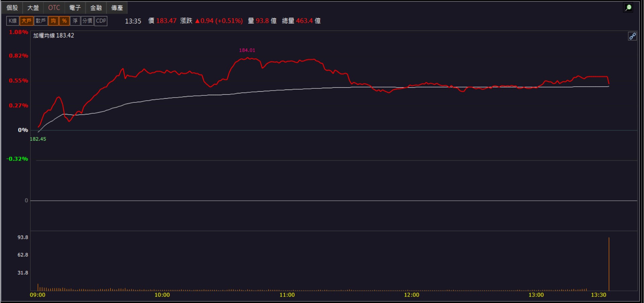Toggle the % percentage axis button
The width and height of the screenshot is (644, 303).
(x=64, y=21)
